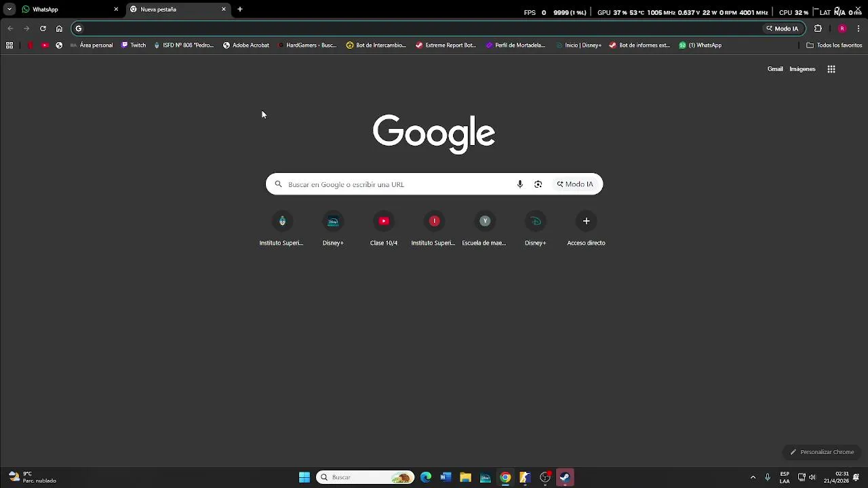This screenshot has height=488, width=868.
Task: Open the Twitch bookmark
Action: point(134,45)
